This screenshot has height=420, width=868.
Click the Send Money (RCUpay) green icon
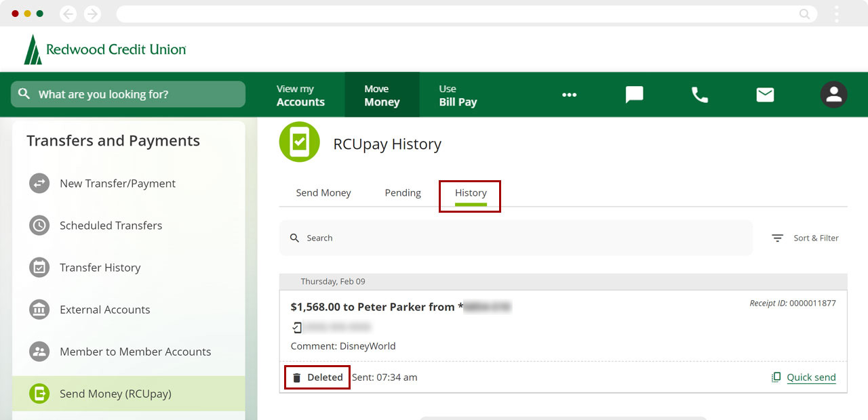(39, 394)
